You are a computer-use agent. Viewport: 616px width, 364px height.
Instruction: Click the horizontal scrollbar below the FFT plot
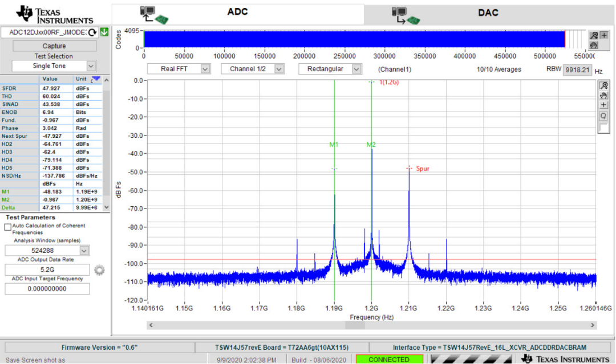tap(371, 325)
